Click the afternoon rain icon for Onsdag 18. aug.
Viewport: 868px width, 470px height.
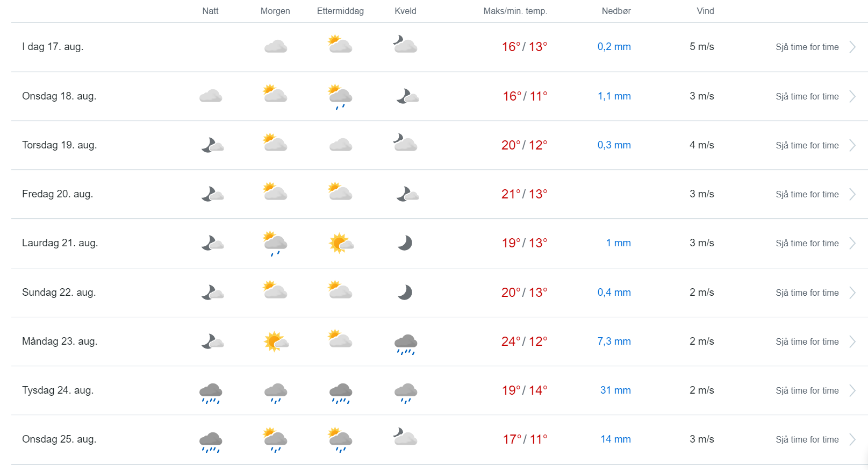(340, 96)
